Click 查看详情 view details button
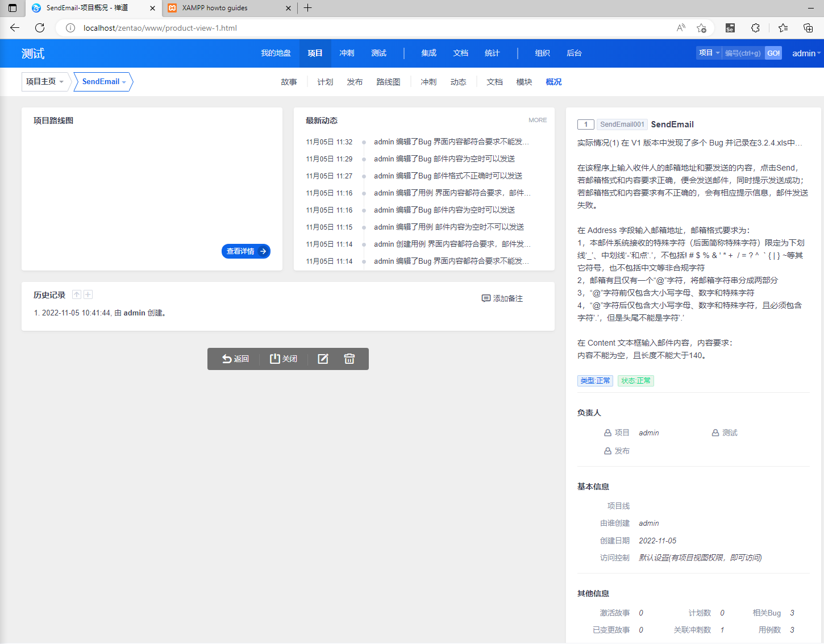Image resolution: width=824 pixels, height=644 pixels. [x=246, y=251]
